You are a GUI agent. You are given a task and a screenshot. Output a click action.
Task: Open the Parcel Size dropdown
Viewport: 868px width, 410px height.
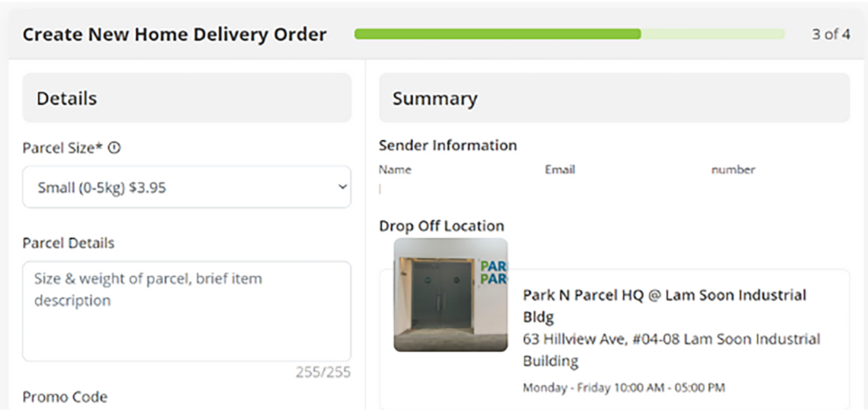coord(186,187)
